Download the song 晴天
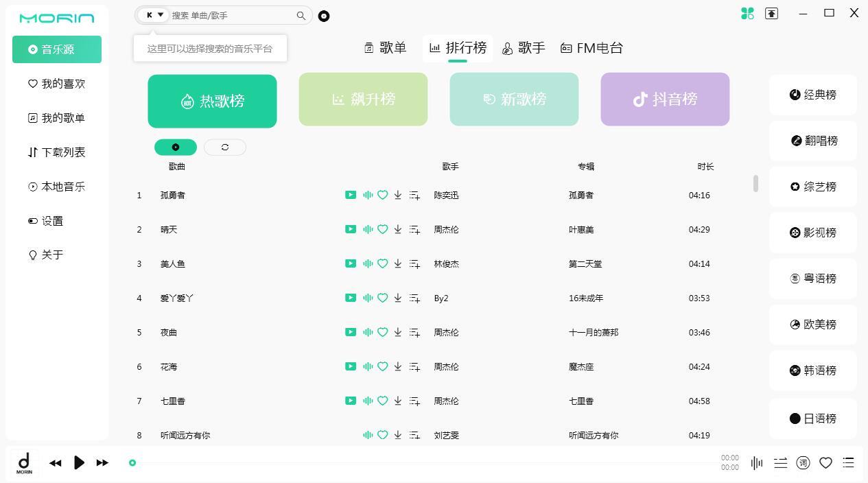 coord(398,229)
